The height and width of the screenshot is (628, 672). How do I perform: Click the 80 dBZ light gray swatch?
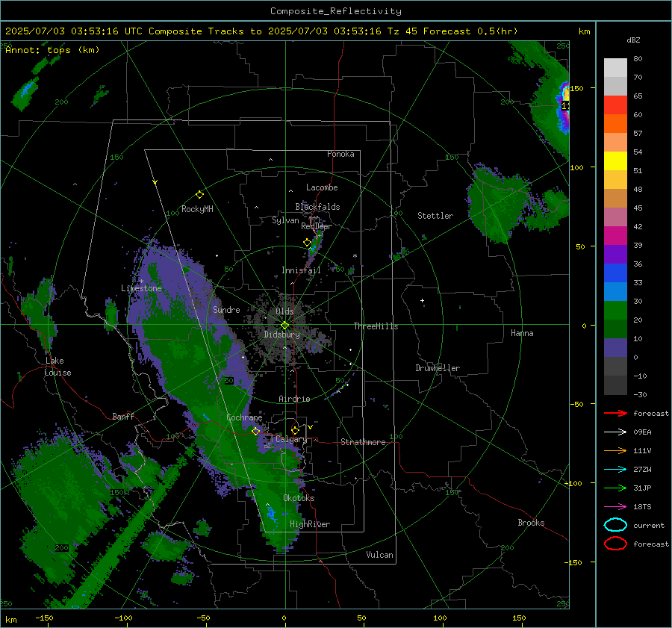[615, 68]
